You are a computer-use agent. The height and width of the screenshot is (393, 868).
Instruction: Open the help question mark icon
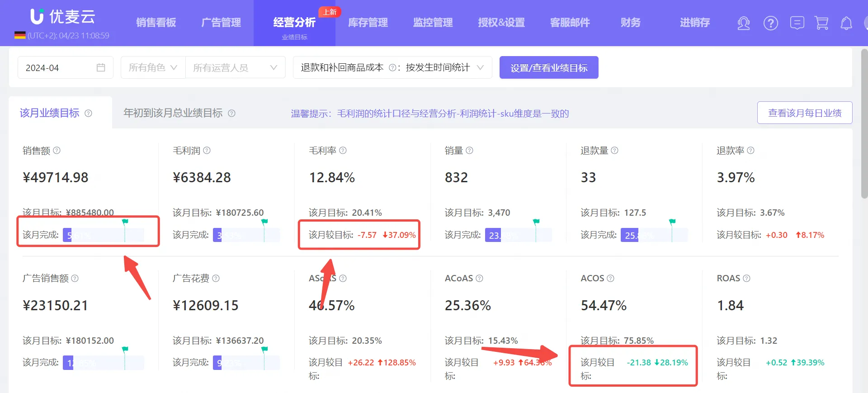click(x=771, y=23)
